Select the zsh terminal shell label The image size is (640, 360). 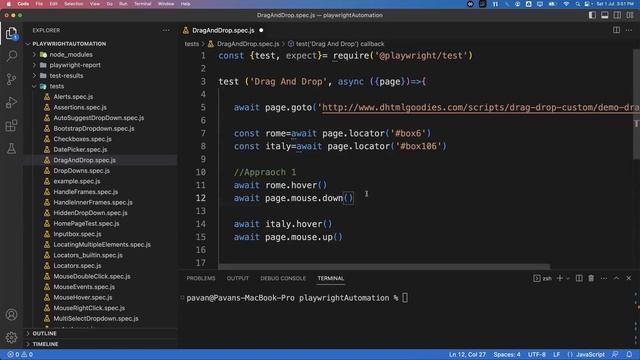pyautogui.click(x=542, y=278)
